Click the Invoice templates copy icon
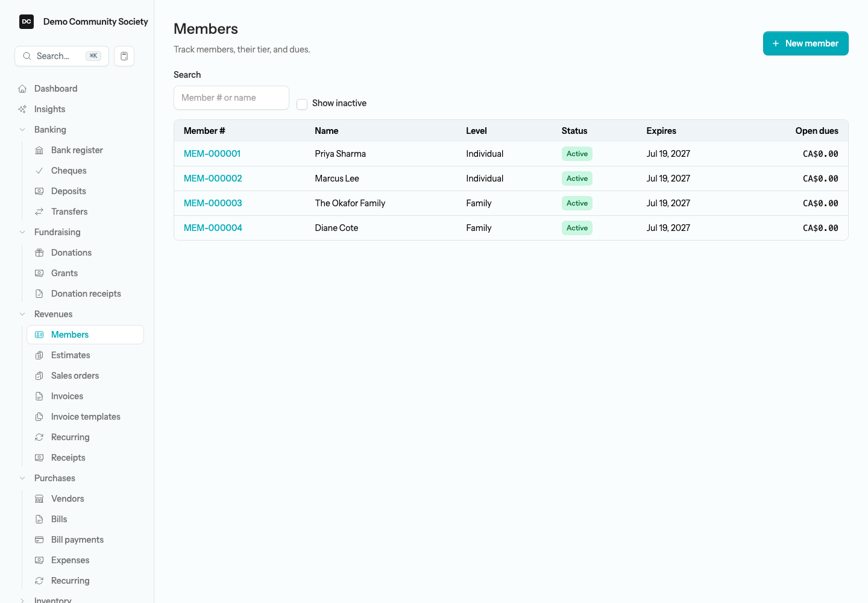The image size is (868, 603). [39, 417]
